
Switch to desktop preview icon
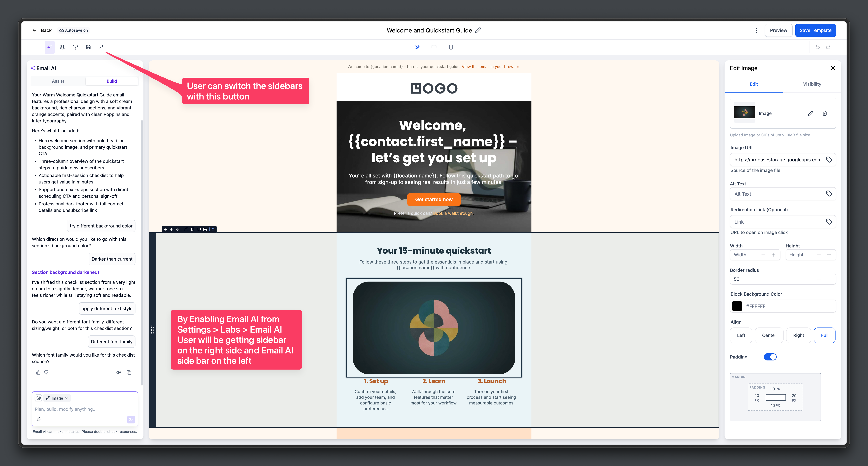coord(434,47)
